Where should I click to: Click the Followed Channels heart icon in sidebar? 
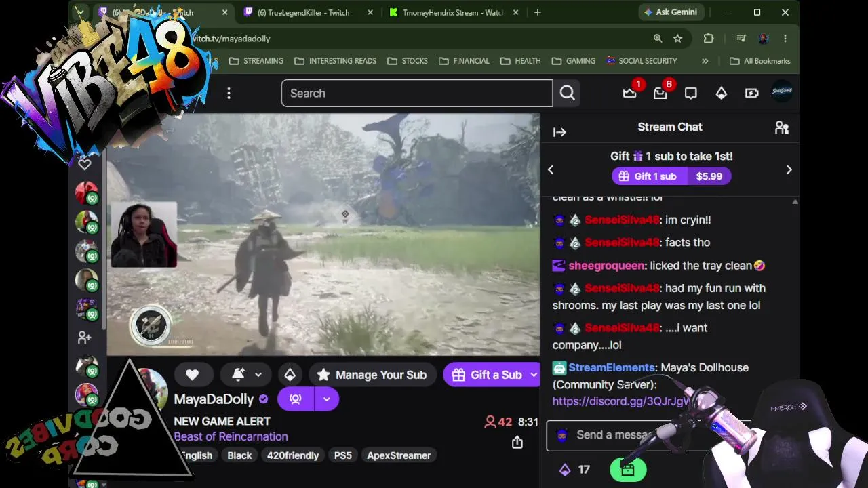click(x=85, y=163)
